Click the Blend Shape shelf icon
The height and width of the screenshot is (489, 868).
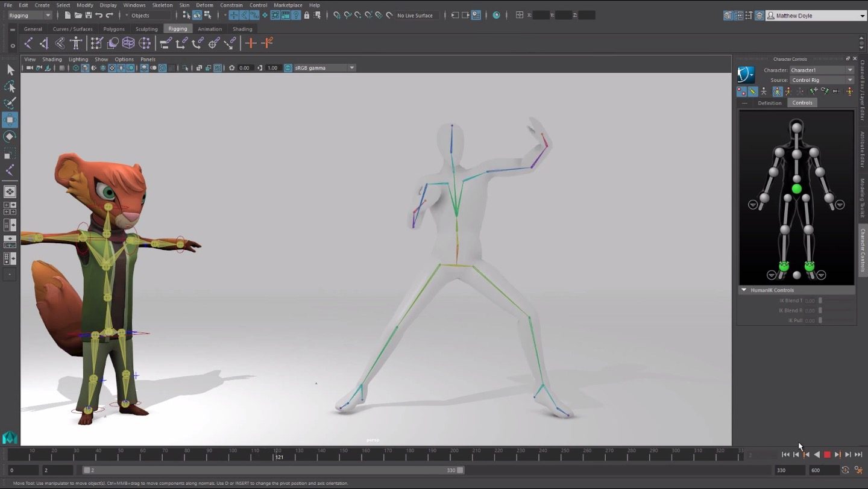(113, 43)
